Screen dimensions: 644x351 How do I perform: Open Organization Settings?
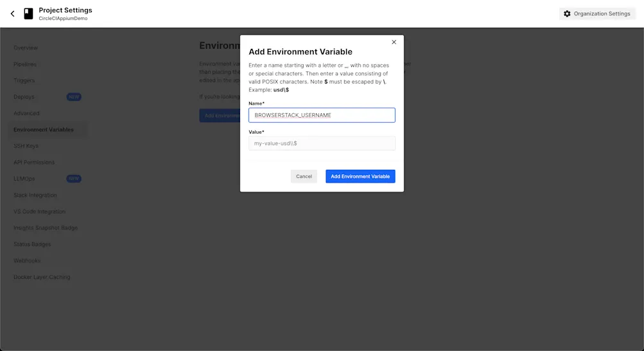tap(597, 14)
